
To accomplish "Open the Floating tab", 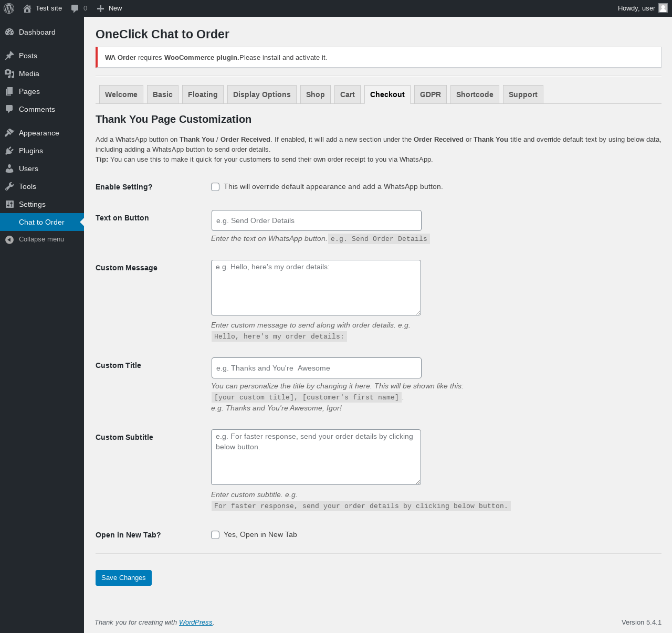I will [203, 94].
